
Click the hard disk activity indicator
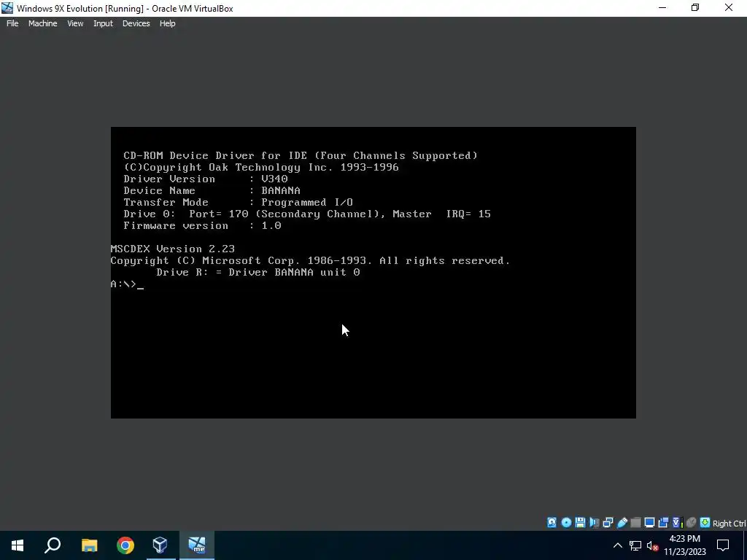tap(551, 523)
